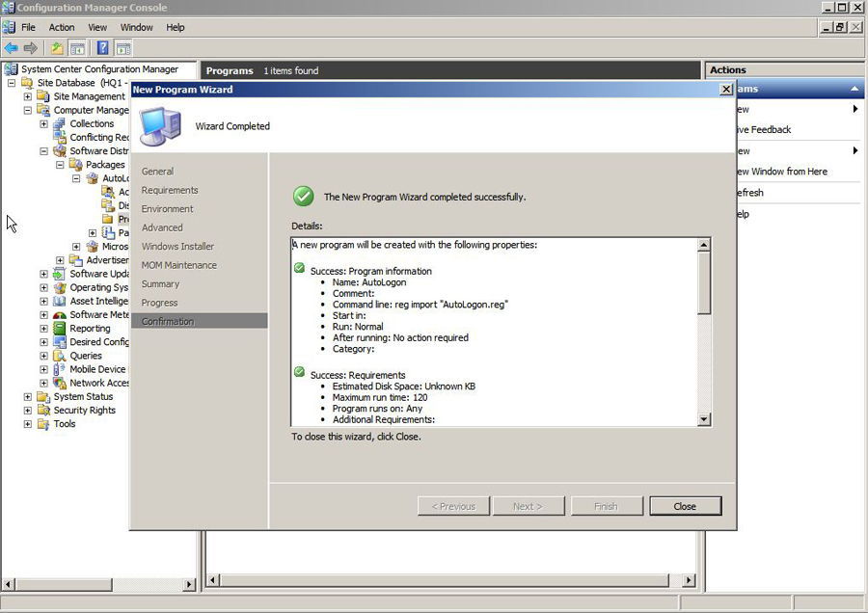Click the Security Rights node icon
The image size is (868, 613).
43,410
